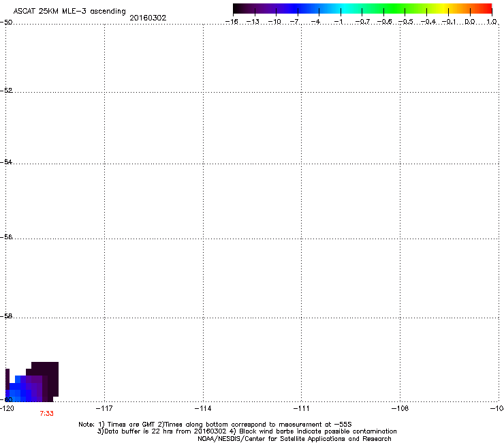Click the -120 longitude axis label

click(x=7, y=408)
